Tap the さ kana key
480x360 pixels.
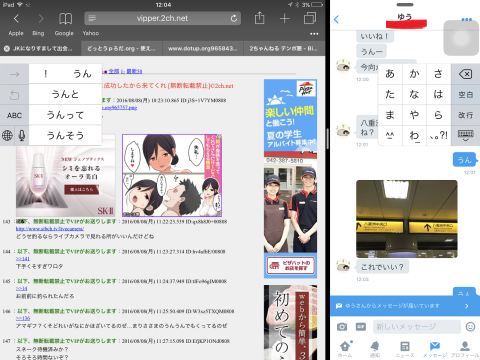coord(438,74)
